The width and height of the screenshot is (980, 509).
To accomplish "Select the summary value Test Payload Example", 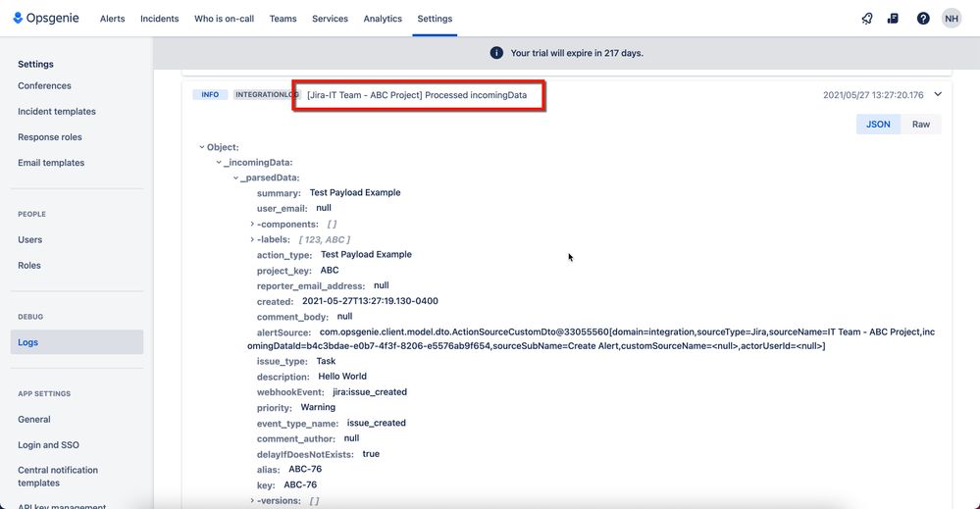I will (355, 192).
